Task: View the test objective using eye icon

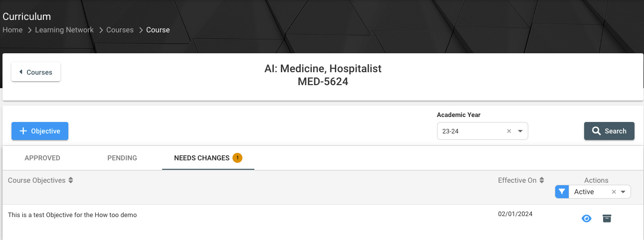Action: 587,219
